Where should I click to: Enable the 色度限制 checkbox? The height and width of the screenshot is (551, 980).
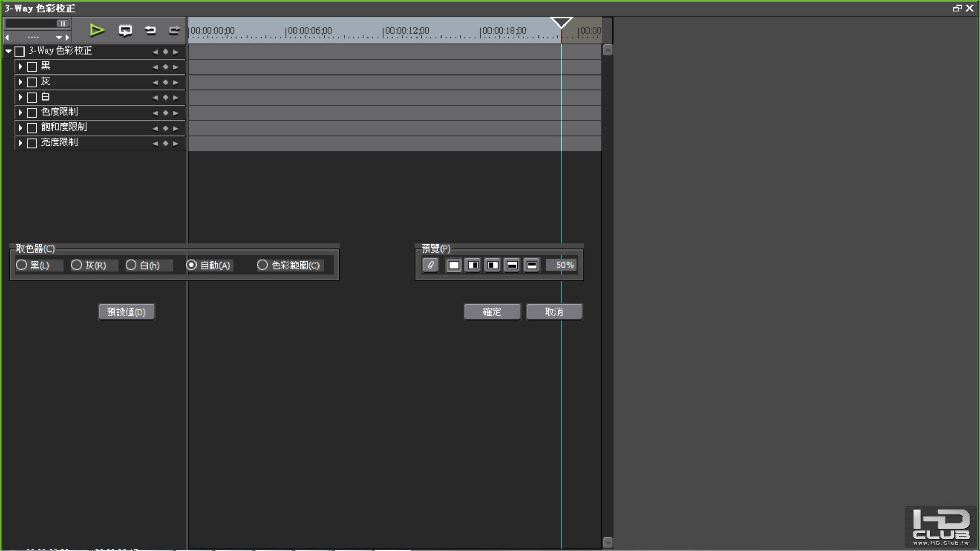point(32,113)
